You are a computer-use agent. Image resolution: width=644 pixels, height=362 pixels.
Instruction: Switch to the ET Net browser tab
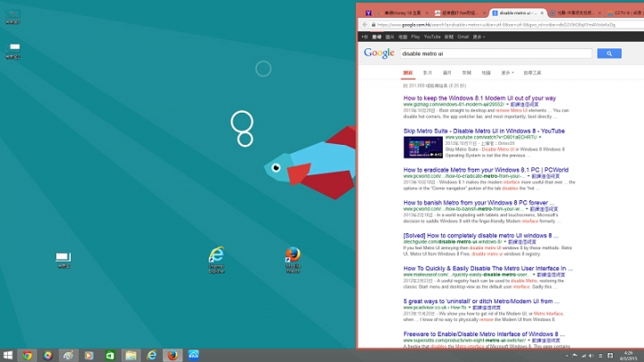[x=459, y=13]
